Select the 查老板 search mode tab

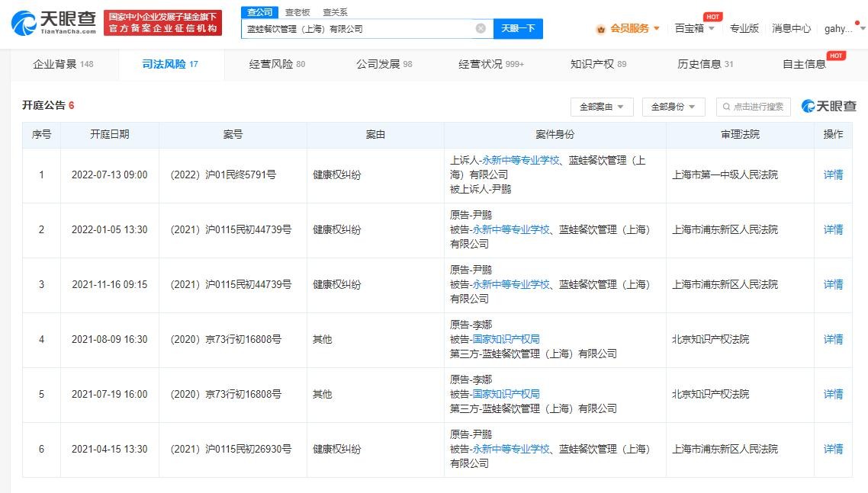coord(297,12)
